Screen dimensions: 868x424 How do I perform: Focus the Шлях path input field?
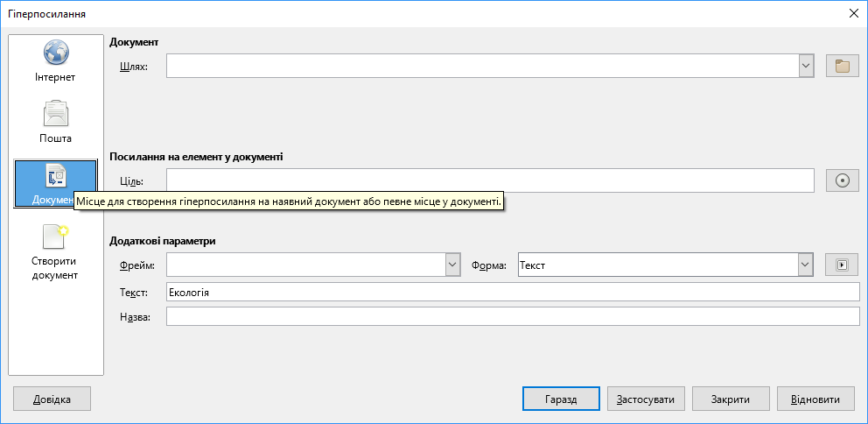coord(483,66)
